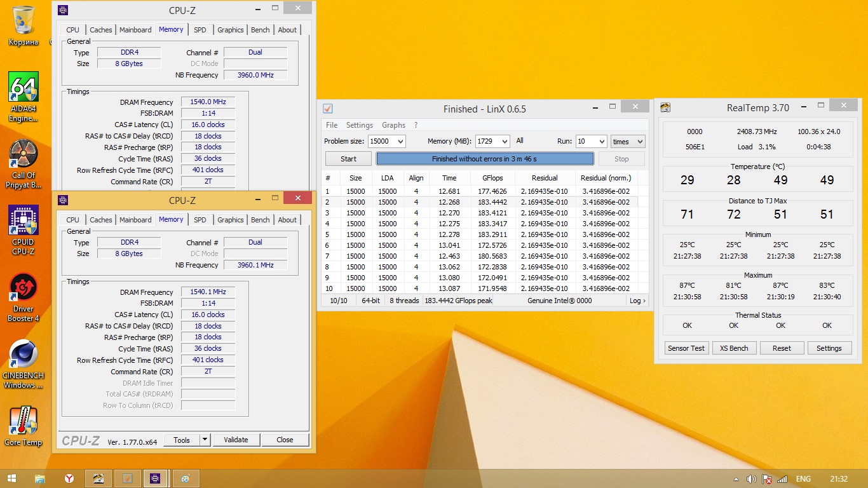Image resolution: width=868 pixels, height=488 pixels.
Task: Launch Yandex Browser from the taskbar
Action: (69, 478)
